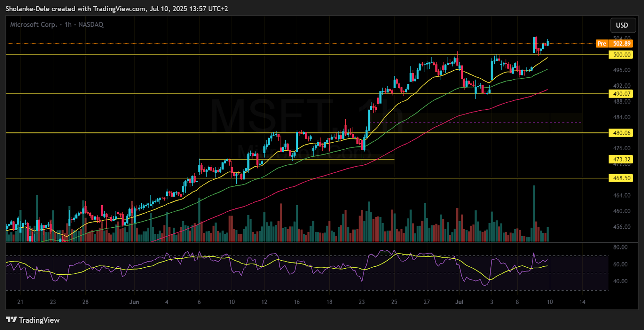
Task: Select the 473.32 line price label
Action: (621, 159)
